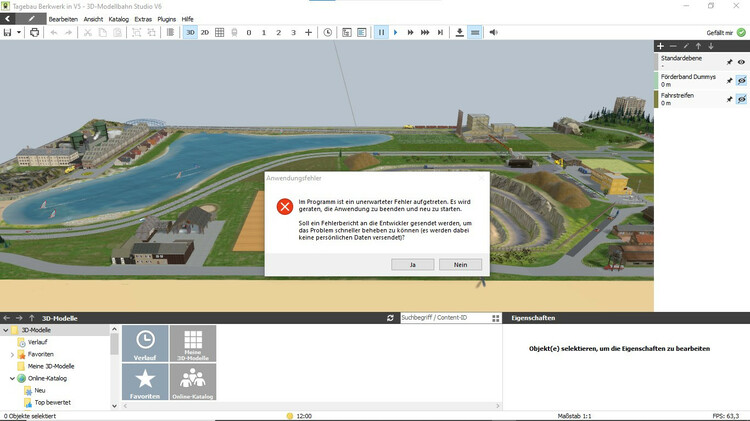The width and height of the screenshot is (750, 421).
Task: Collapse the Online-Katalog tree node
Action: [12, 378]
